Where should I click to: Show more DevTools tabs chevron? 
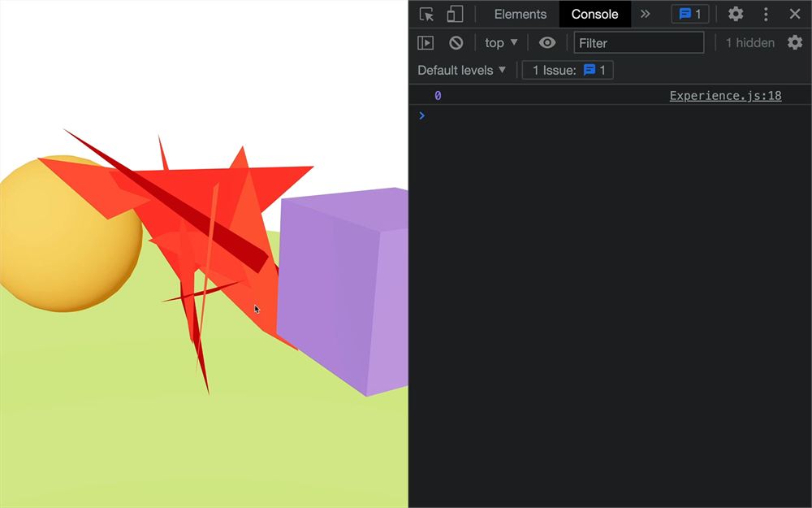point(645,14)
